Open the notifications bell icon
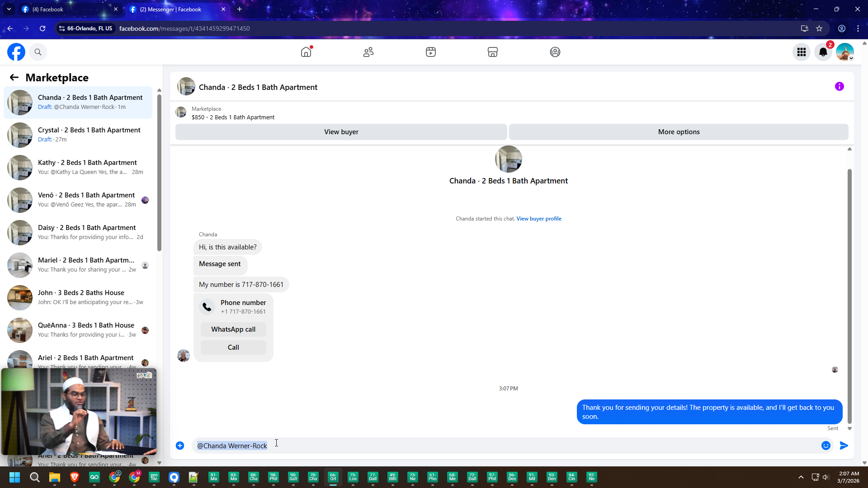Viewport: 868px width, 488px height. 823,52
